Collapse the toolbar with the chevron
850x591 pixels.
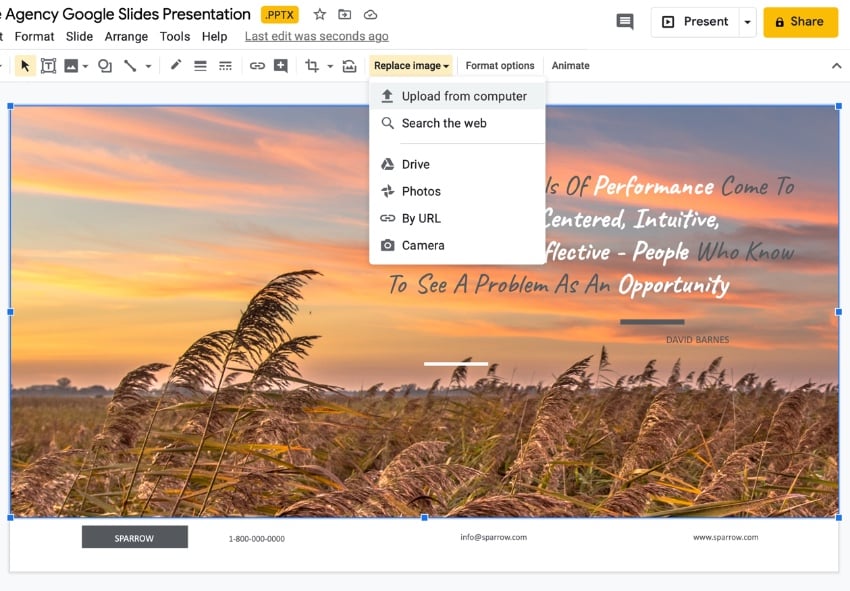(x=836, y=66)
